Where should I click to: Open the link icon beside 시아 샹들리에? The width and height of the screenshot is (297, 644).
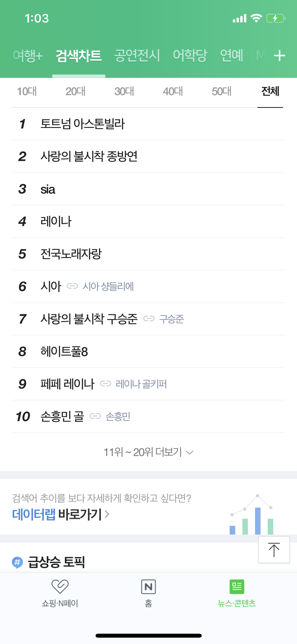coord(73,286)
